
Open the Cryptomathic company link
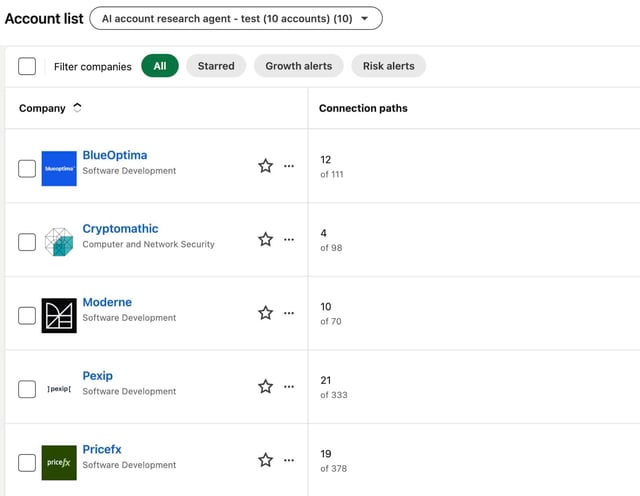coord(120,229)
